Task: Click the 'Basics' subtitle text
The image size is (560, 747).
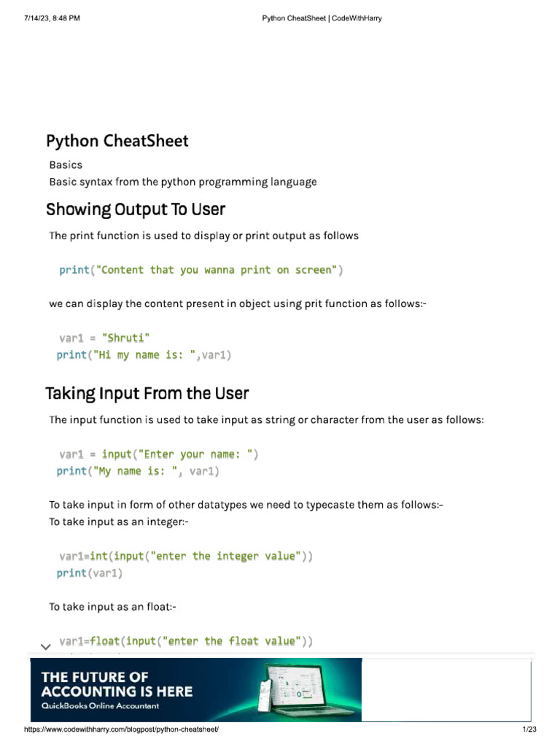Action: pyautogui.click(x=66, y=165)
